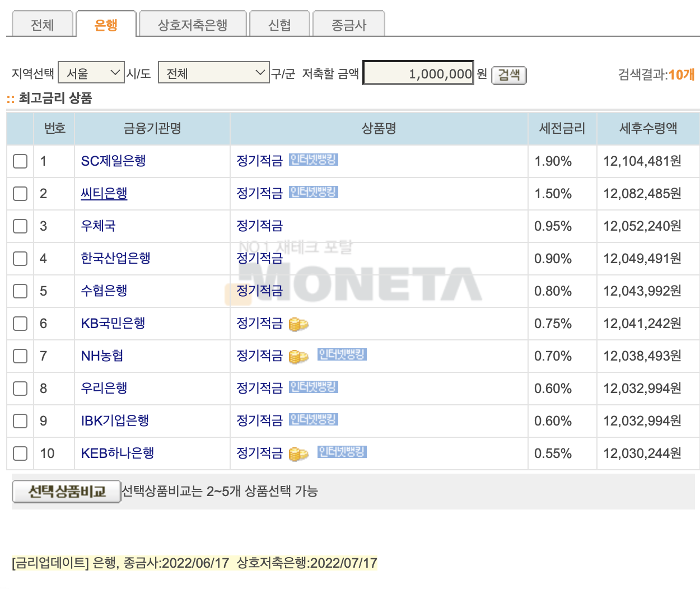Open the 우리은행 institution link
Viewport: 700px width, 589px height.
coord(104,389)
